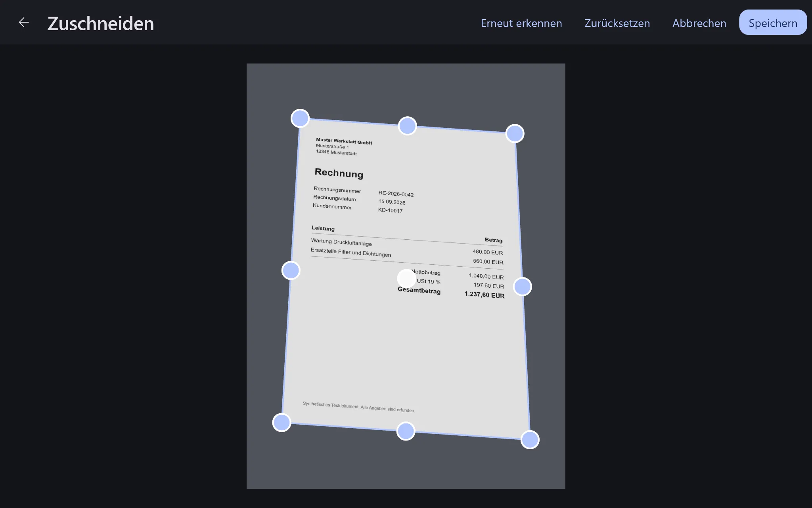Click the Betrag column header
The width and height of the screenshot is (812, 508).
494,240
